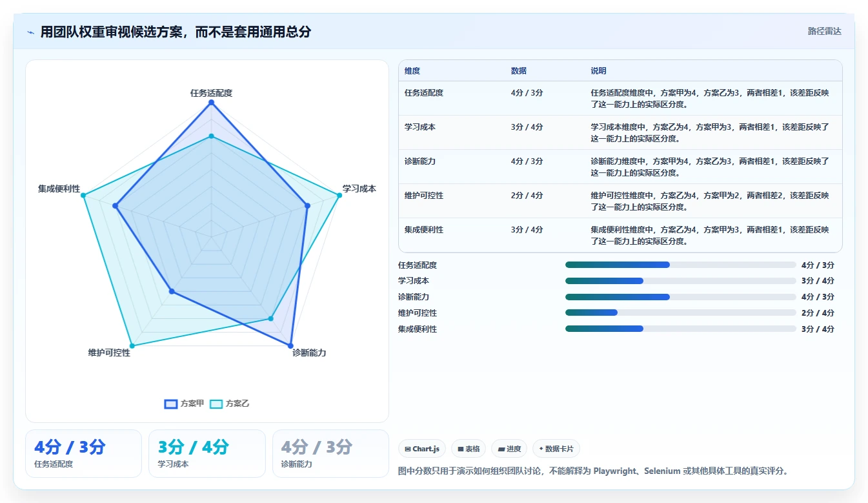Click the 方案甲 data point at 任务适配度 vertex
This screenshot has width=868, height=503.
pyautogui.click(x=211, y=103)
